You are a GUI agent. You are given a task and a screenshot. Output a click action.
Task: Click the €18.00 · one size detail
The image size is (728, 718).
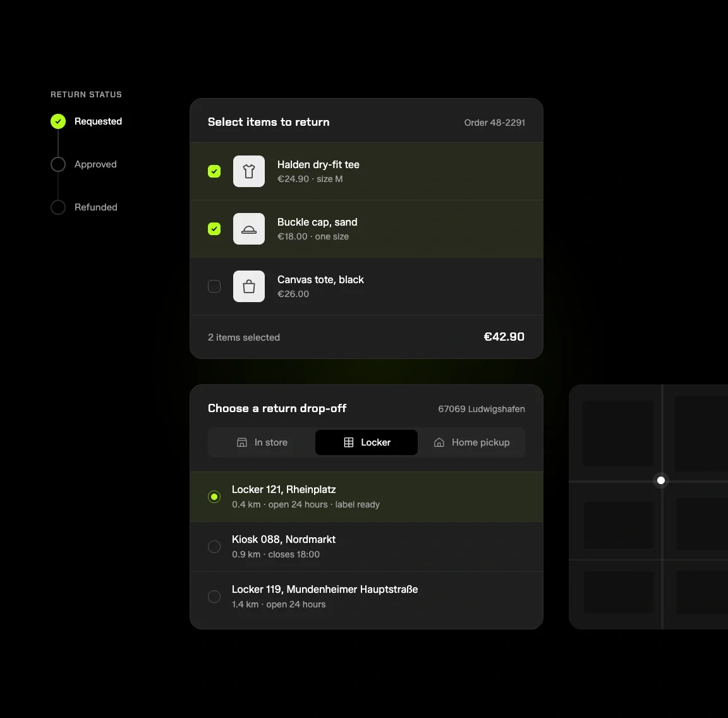[313, 236]
